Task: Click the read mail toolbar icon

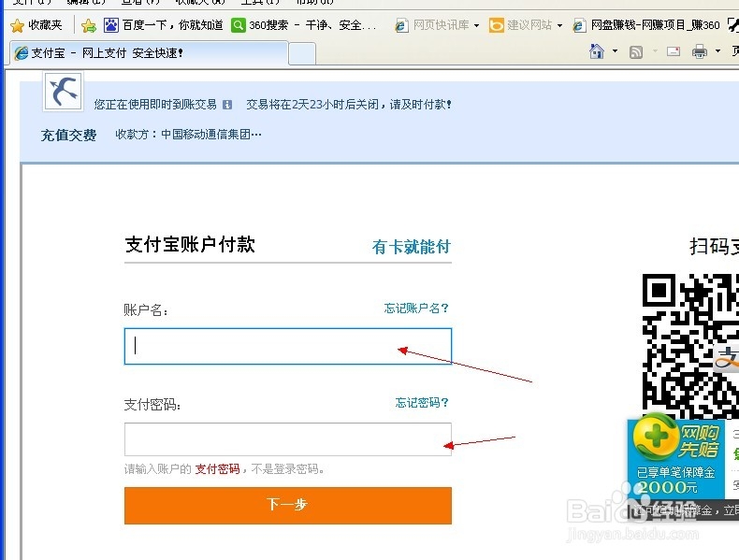Action: click(x=674, y=51)
